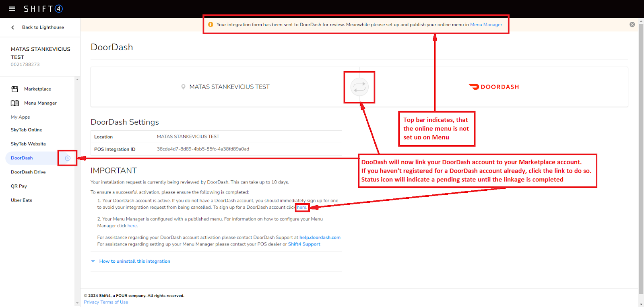Expand How to uninstall this integration
The image size is (644, 307).
pos(135,262)
